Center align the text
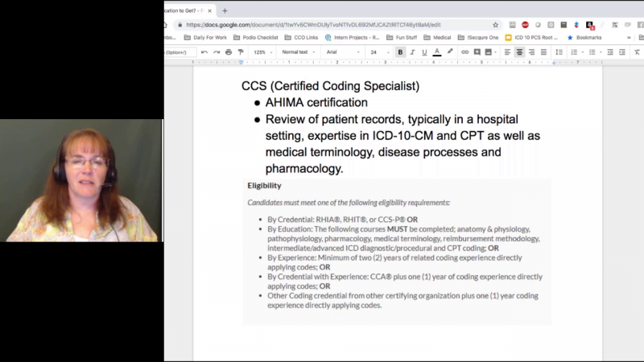This screenshot has height=362, width=644. pos(519,52)
